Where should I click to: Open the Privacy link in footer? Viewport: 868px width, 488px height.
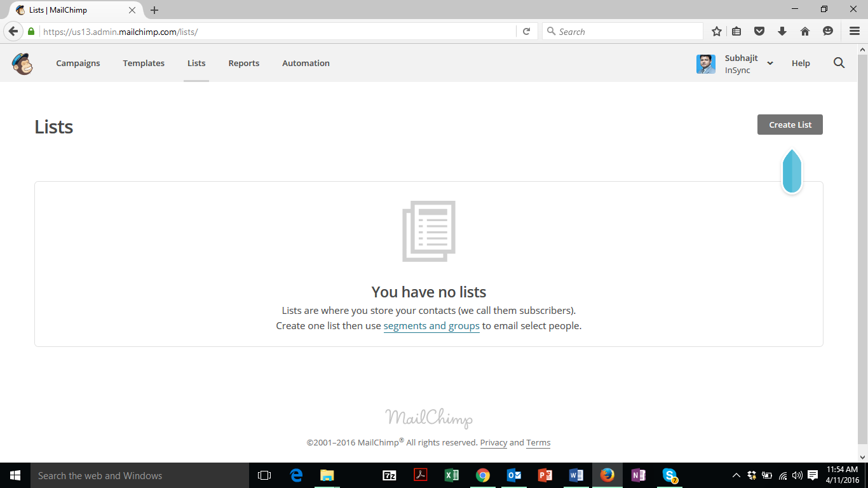click(494, 443)
